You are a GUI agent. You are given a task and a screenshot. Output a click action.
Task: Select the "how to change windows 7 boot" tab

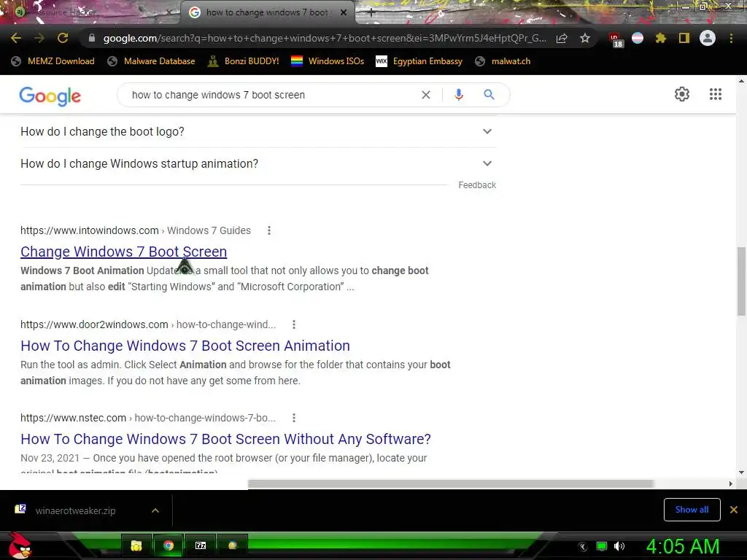(267, 12)
